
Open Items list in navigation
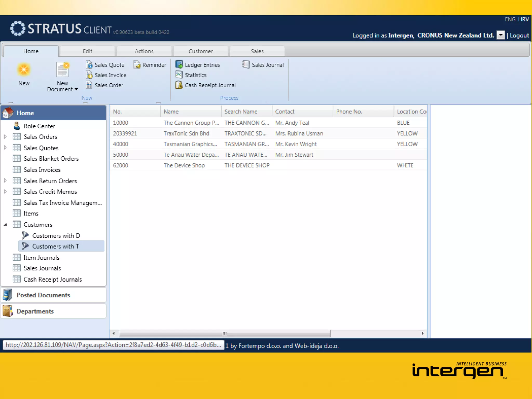coord(31,214)
